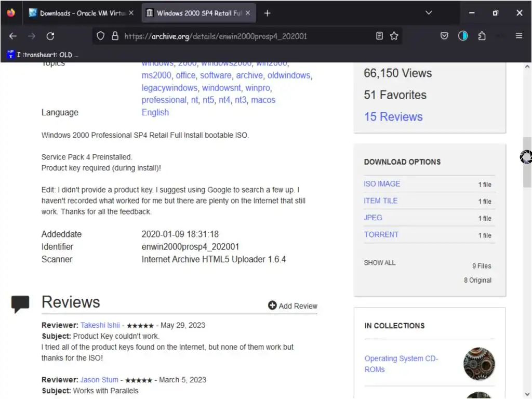Image resolution: width=532 pixels, height=399 pixels.
Task: Open a new tab
Action: coord(268,13)
